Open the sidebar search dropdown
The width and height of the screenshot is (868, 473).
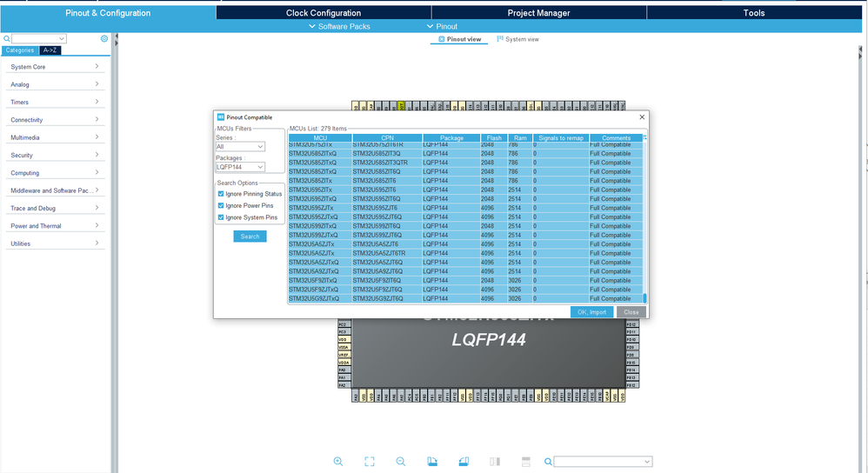click(x=39, y=39)
